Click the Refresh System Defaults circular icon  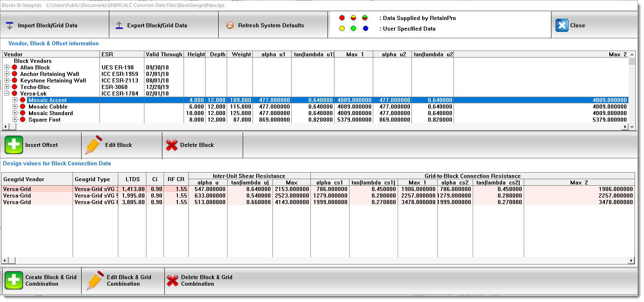pos(230,25)
